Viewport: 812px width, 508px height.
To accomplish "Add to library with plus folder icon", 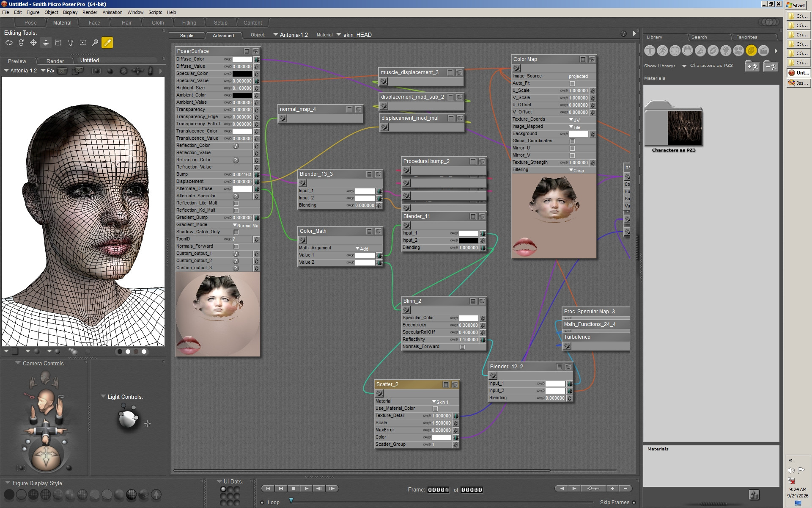I will (x=752, y=66).
